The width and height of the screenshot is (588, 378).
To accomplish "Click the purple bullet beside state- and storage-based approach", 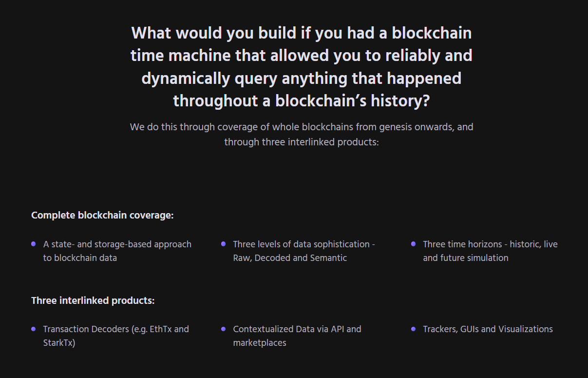I will coord(33,244).
